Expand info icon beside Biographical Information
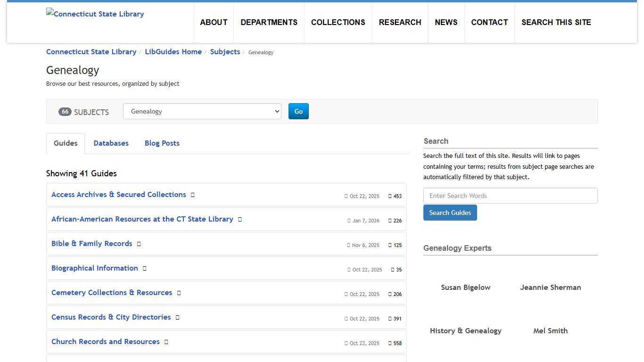644x362 pixels. tap(144, 268)
